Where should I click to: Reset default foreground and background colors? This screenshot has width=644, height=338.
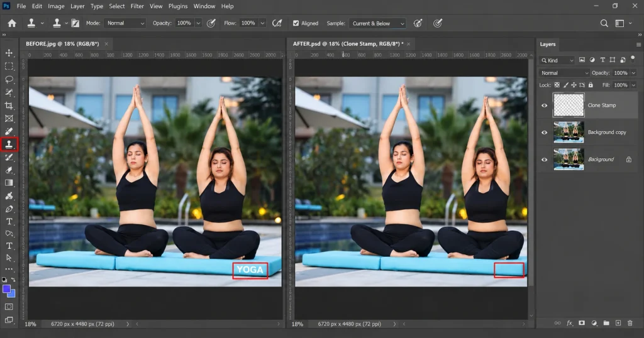coord(4,280)
